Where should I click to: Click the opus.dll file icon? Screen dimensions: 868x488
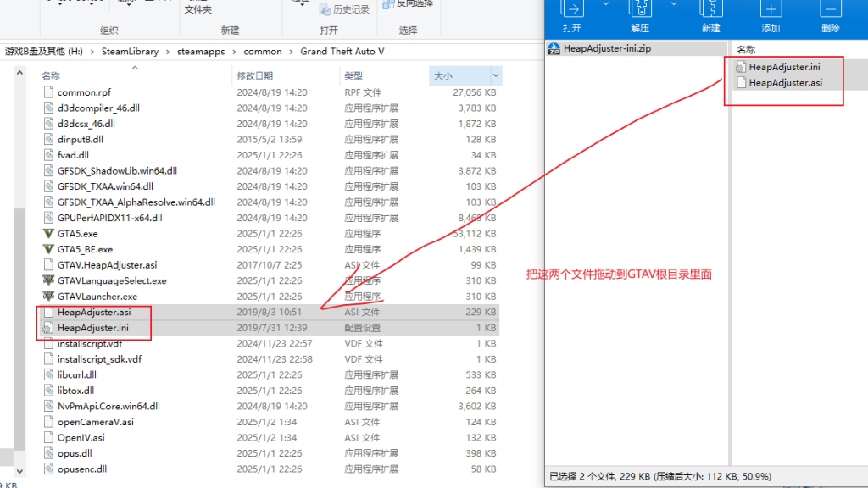pyautogui.click(x=48, y=453)
